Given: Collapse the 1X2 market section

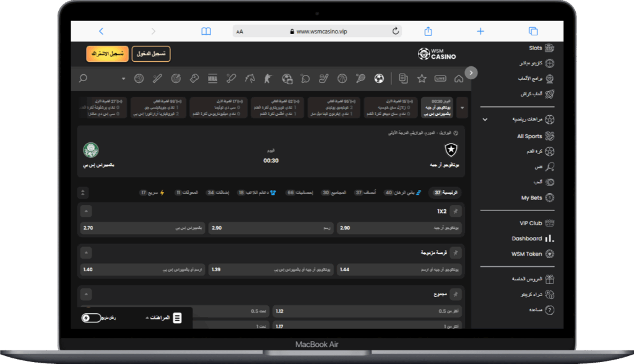Looking at the screenshot, I should pyautogui.click(x=86, y=212).
